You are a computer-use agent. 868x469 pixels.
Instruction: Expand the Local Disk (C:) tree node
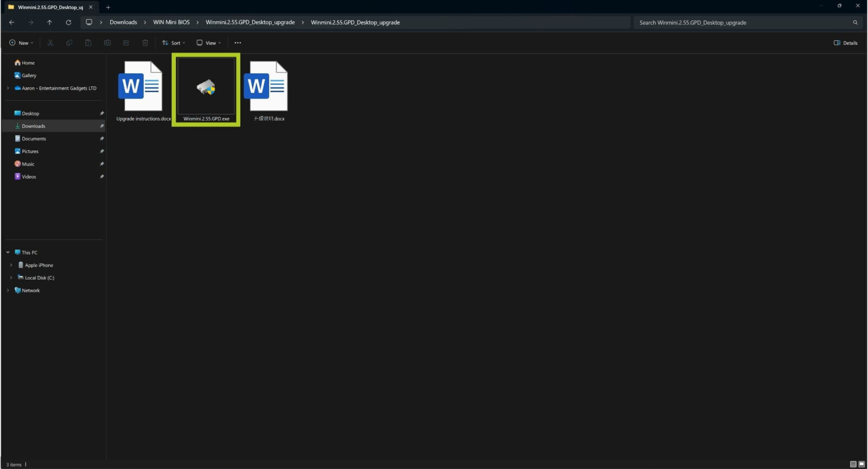pos(11,278)
